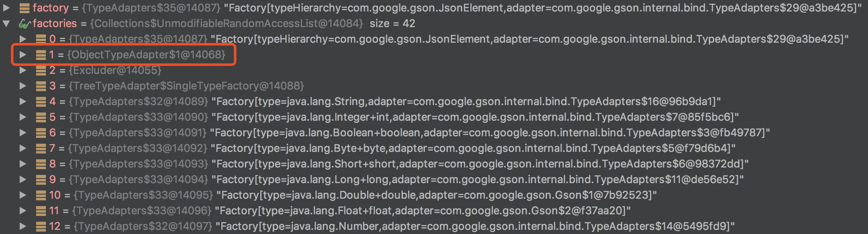Select element 9 Long+long factory row
The width and height of the screenshot is (868, 234).
[396, 179]
